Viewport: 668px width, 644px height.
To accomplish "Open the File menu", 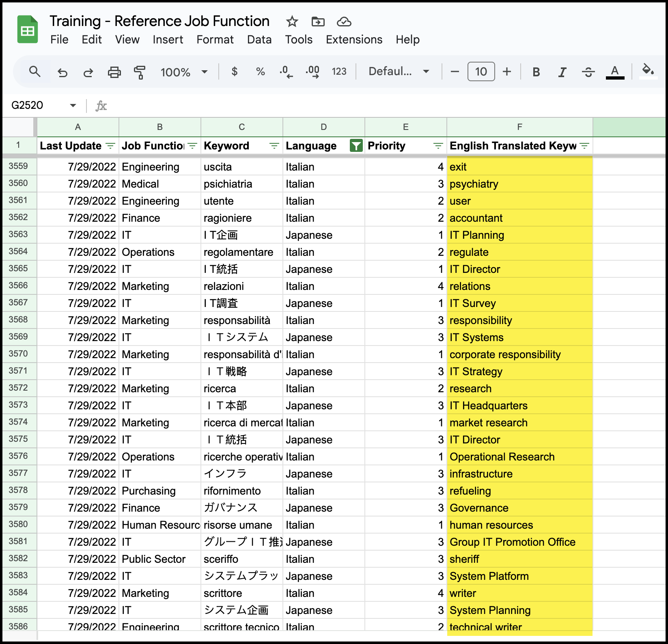I will coord(59,39).
